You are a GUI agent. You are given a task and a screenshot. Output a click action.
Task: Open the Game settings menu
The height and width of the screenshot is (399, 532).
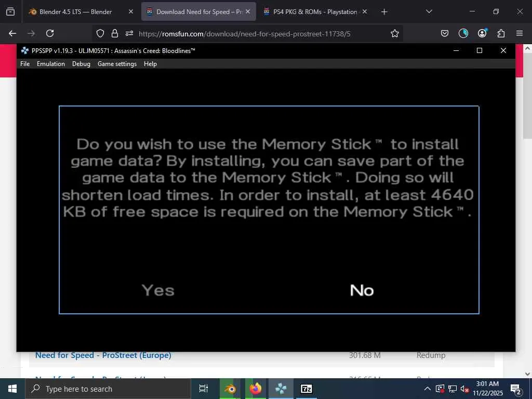(x=117, y=64)
